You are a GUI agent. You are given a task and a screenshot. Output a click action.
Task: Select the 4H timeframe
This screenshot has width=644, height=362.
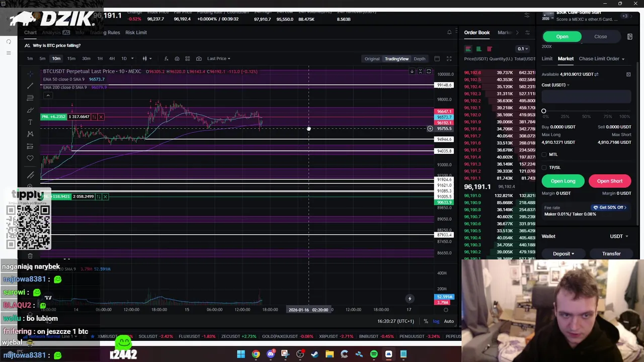(x=112, y=59)
